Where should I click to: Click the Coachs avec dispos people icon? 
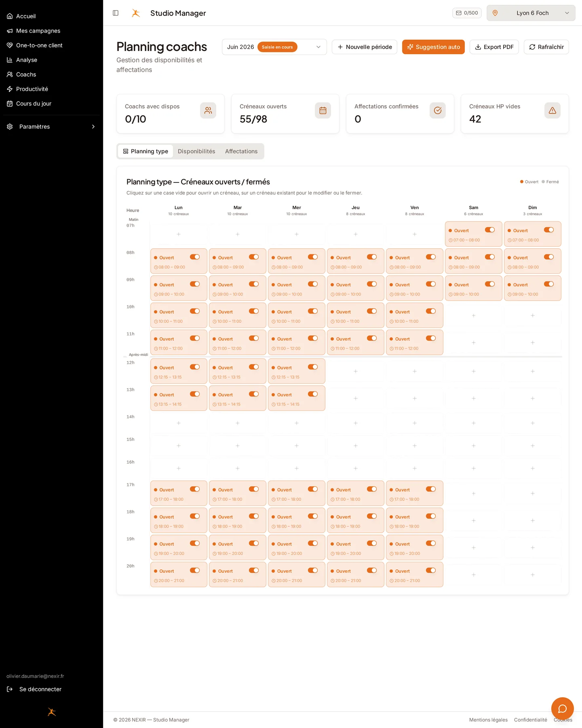point(208,110)
